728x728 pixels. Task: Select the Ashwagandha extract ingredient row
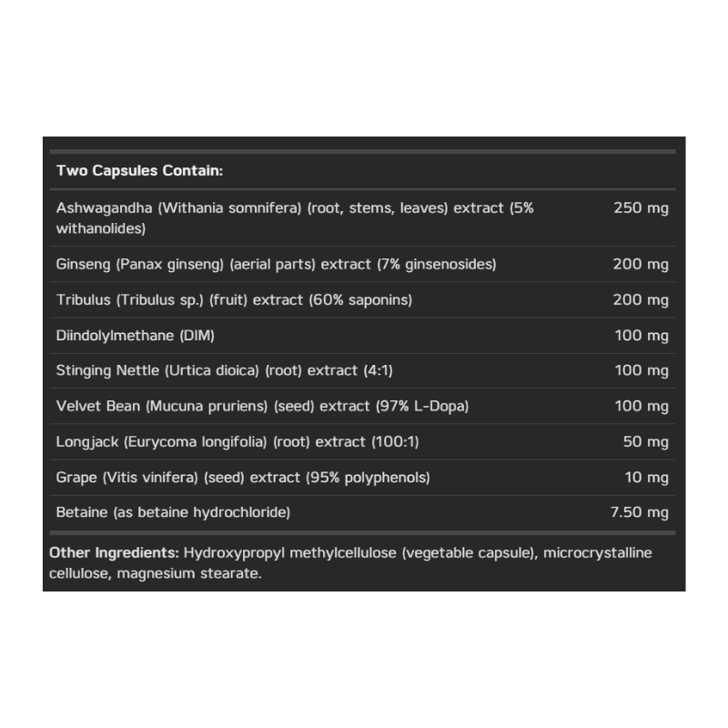[x=295, y=218]
